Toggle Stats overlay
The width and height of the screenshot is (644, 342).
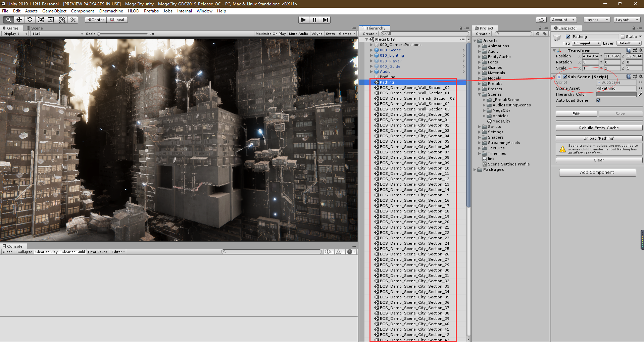click(330, 34)
